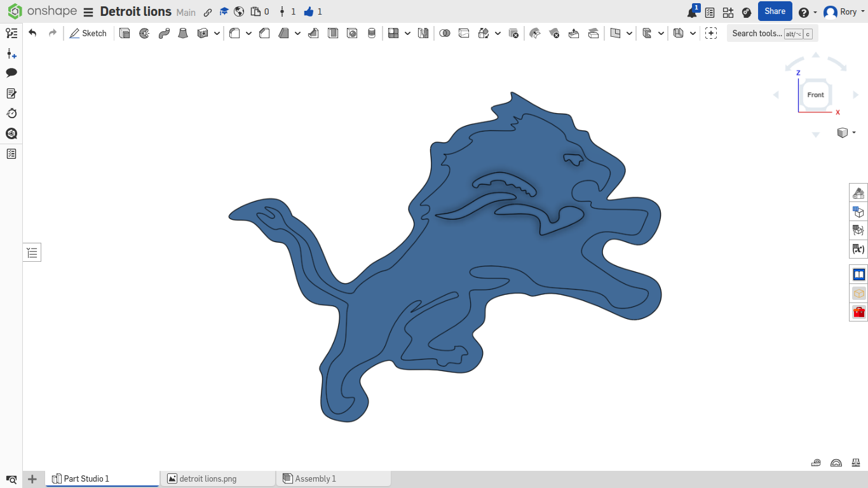
Task: Select the Chamfer tool
Action: coord(264,33)
